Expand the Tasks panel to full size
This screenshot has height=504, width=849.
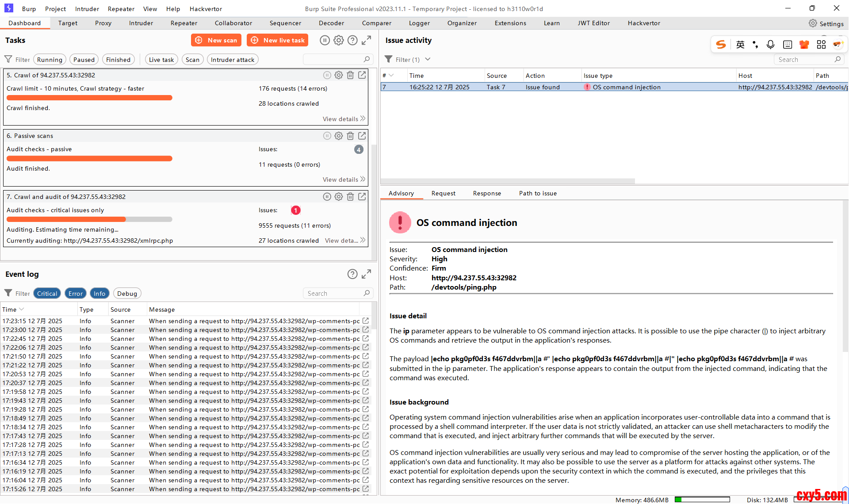(366, 40)
